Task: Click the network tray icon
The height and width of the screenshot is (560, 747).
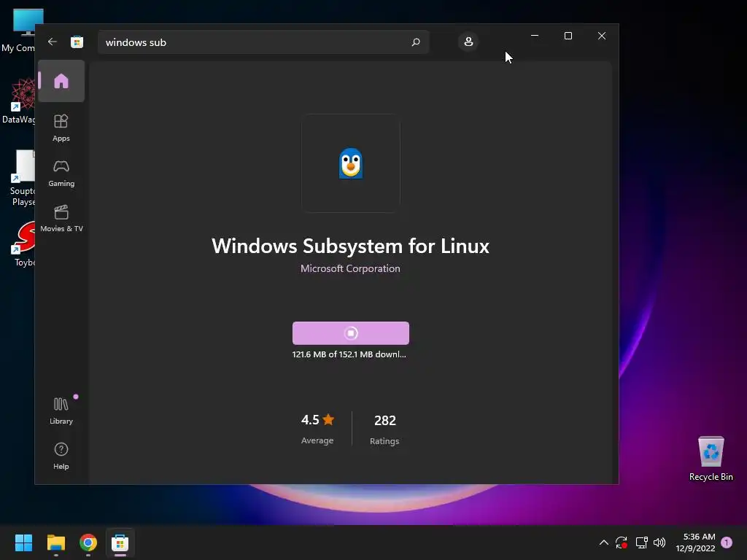Action: coord(641,542)
